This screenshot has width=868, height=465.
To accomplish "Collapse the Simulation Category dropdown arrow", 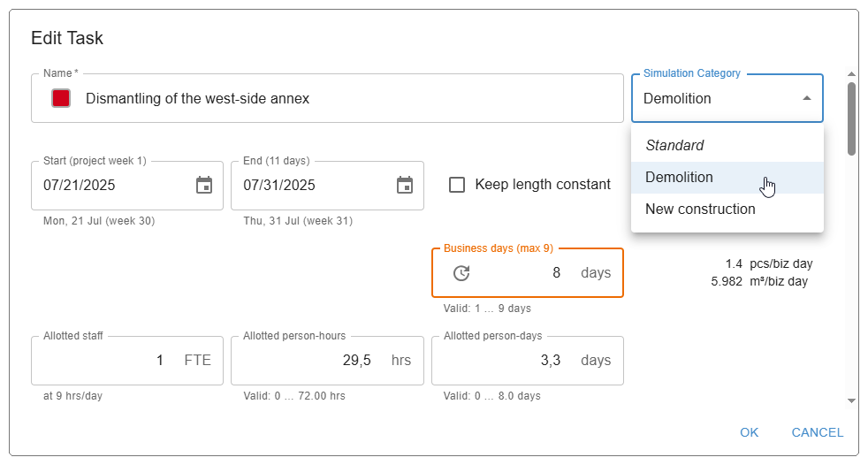I will click(806, 98).
